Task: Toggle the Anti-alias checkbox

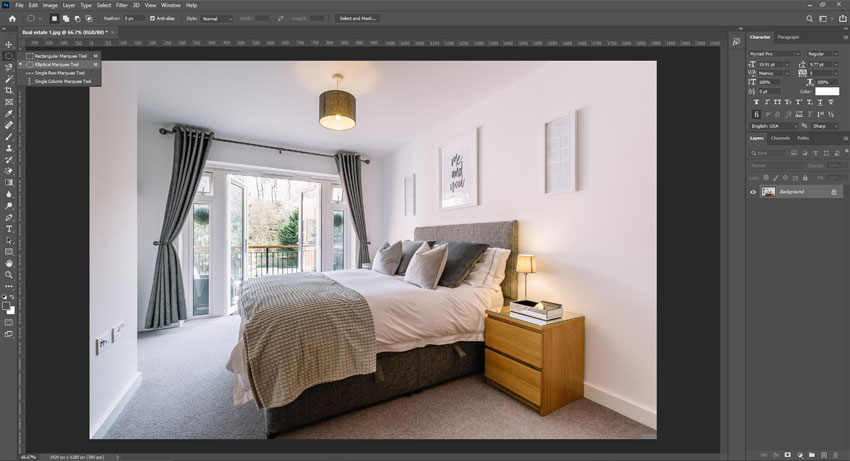Action: tap(152, 18)
